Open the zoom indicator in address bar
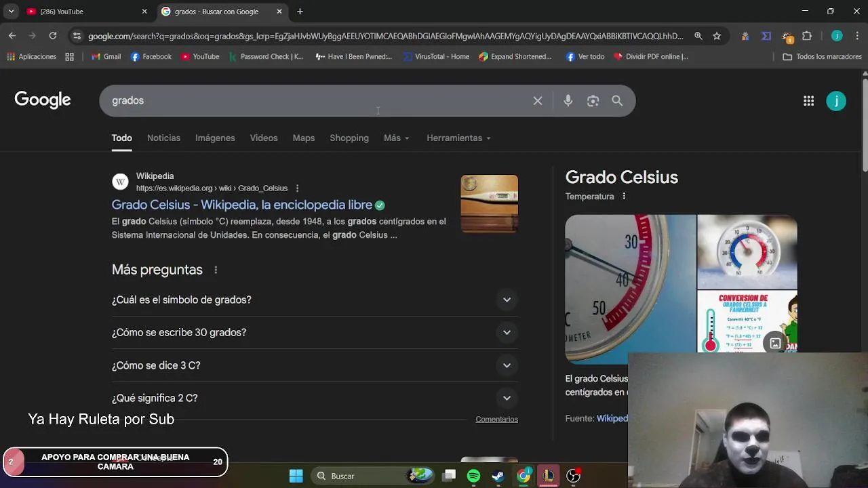This screenshot has height=488, width=868. point(698,36)
